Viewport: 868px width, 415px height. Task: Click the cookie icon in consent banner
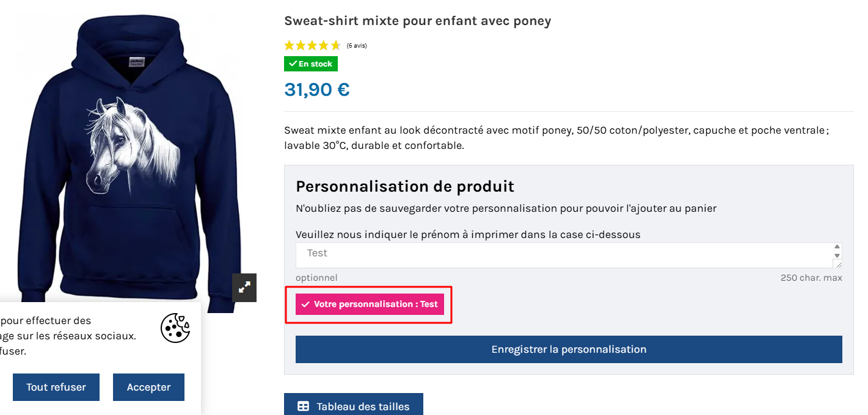click(x=175, y=328)
